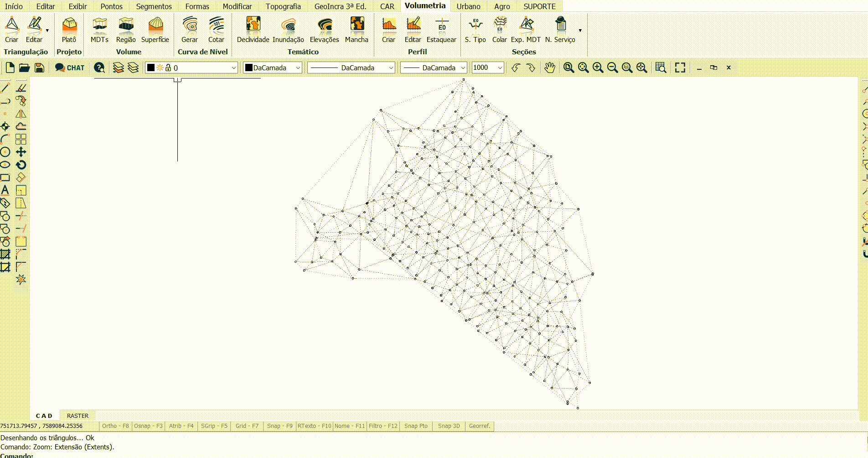The width and height of the screenshot is (868, 458).
Task: Select Gerar curva de nível icon
Action: pos(189,30)
